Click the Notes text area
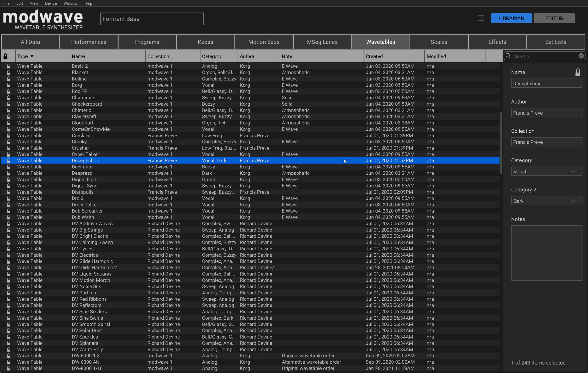This screenshot has height=373, width=588. coord(546,253)
